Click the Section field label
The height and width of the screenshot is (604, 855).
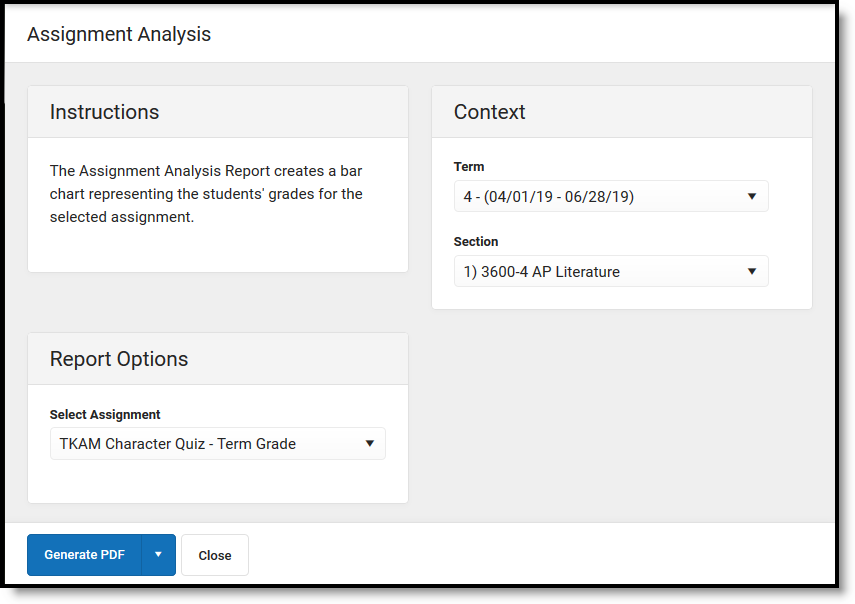point(476,241)
